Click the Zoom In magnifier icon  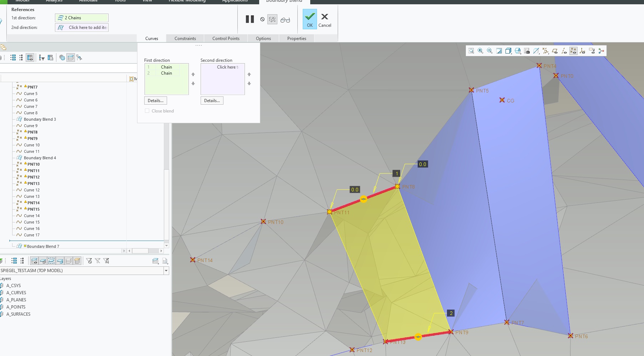point(481,51)
